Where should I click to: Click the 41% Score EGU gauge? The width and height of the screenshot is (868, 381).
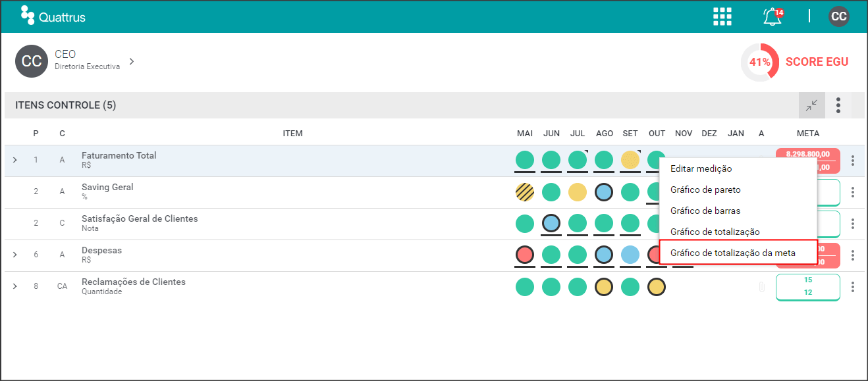click(x=760, y=62)
